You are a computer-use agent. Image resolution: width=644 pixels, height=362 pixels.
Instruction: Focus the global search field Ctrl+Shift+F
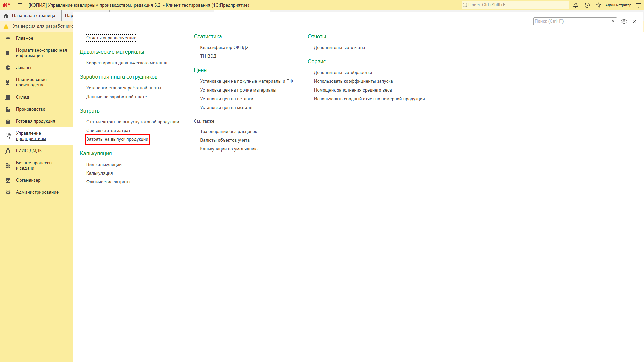pos(515,5)
